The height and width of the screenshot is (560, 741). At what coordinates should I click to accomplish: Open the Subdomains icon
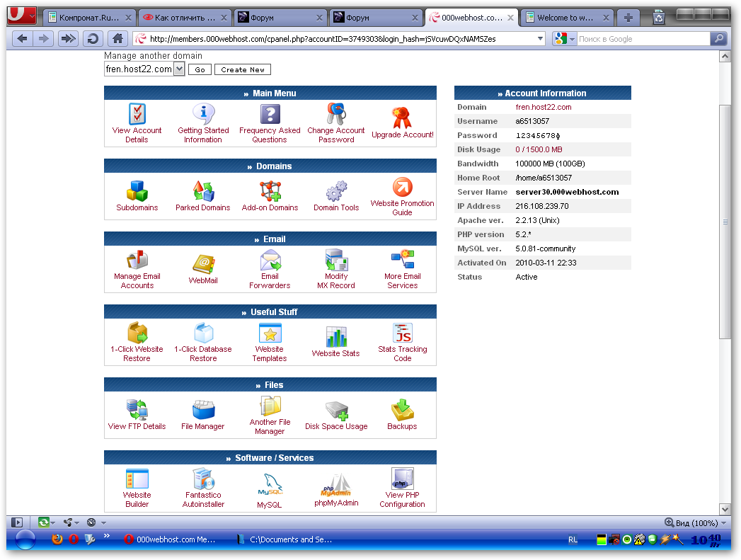137,191
